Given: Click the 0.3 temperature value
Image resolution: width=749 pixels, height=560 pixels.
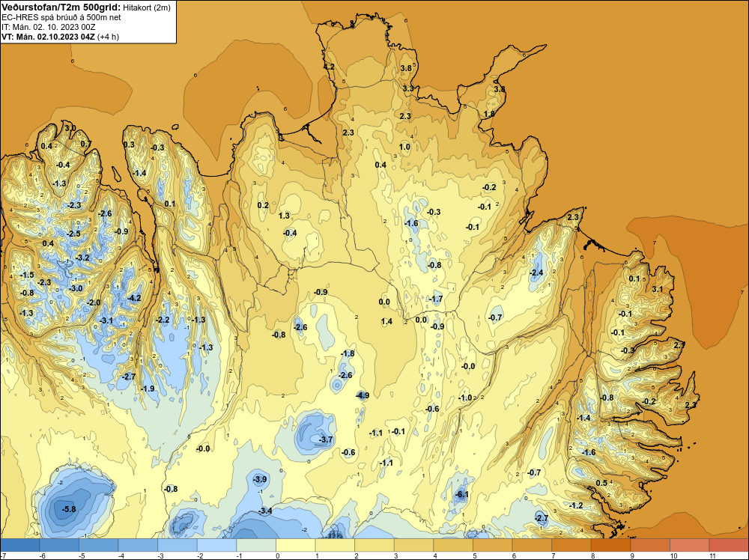Looking at the screenshot, I should pos(129,144).
